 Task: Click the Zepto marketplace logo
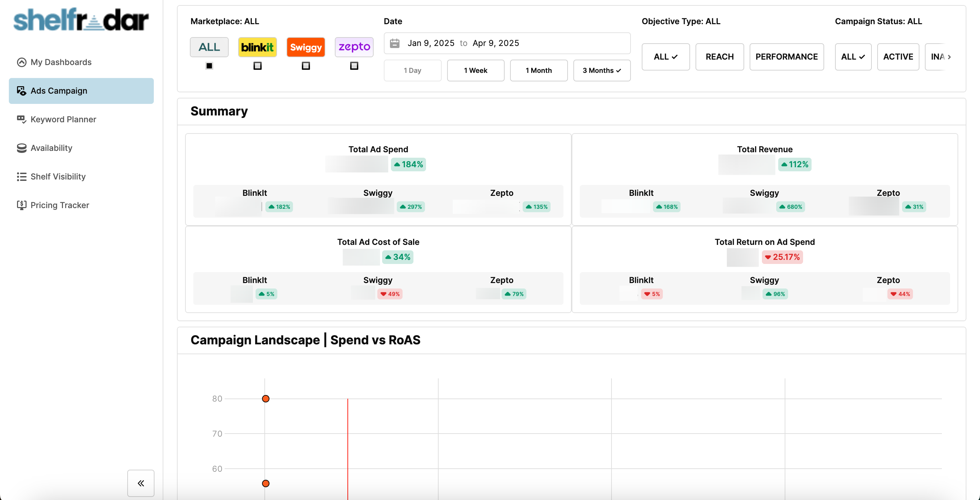tap(354, 47)
